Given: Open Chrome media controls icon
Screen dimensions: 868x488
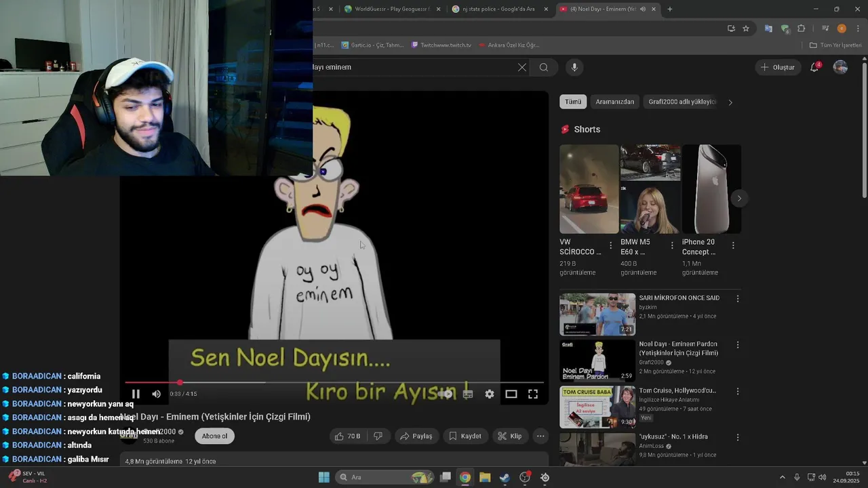Looking at the screenshot, I should click(825, 28).
